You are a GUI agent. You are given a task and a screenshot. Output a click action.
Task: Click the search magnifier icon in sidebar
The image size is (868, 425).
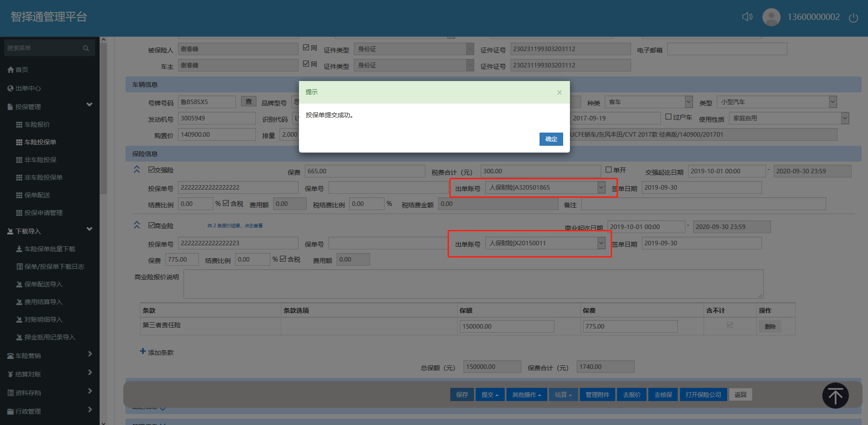tap(86, 48)
